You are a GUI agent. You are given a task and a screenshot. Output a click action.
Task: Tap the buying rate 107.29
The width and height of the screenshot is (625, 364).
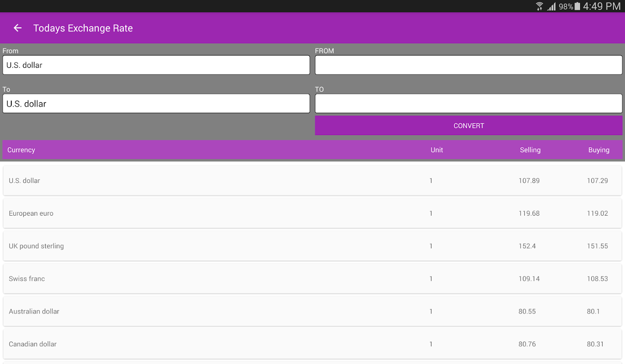(597, 181)
